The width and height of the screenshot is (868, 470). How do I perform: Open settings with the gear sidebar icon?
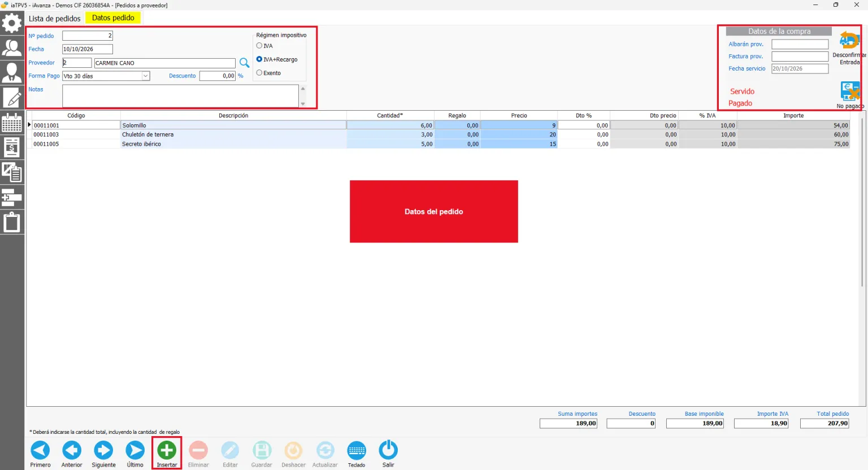click(12, 23)
